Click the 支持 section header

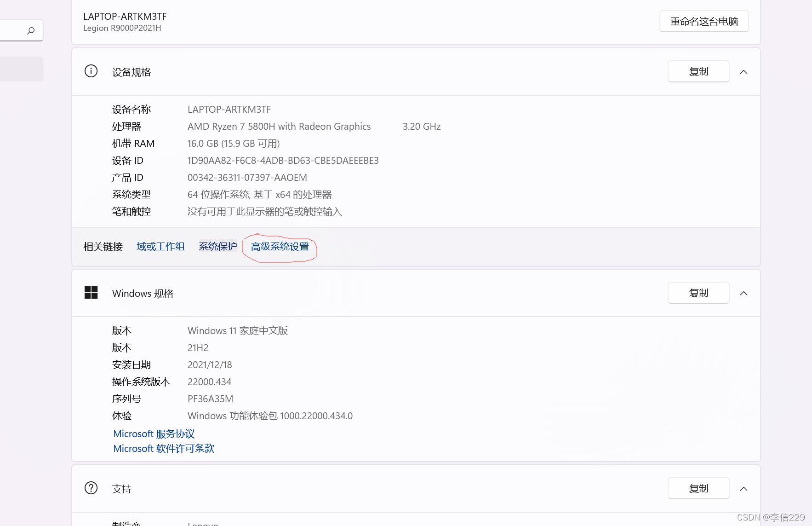coord(416,489)
